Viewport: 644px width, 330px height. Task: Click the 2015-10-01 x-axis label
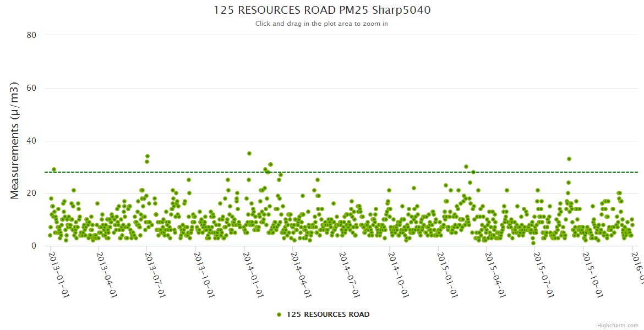tap(592, 274)
